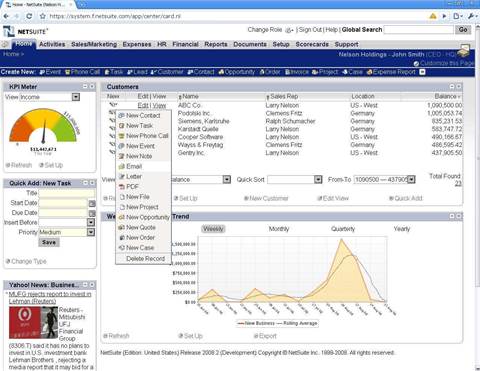Click the Sign Out link

point(310,30)
